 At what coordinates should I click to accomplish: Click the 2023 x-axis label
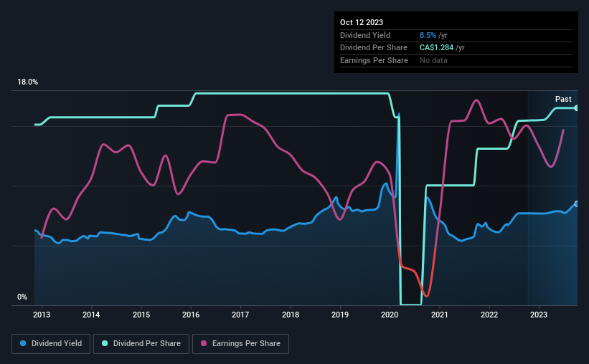coord(539,315)
